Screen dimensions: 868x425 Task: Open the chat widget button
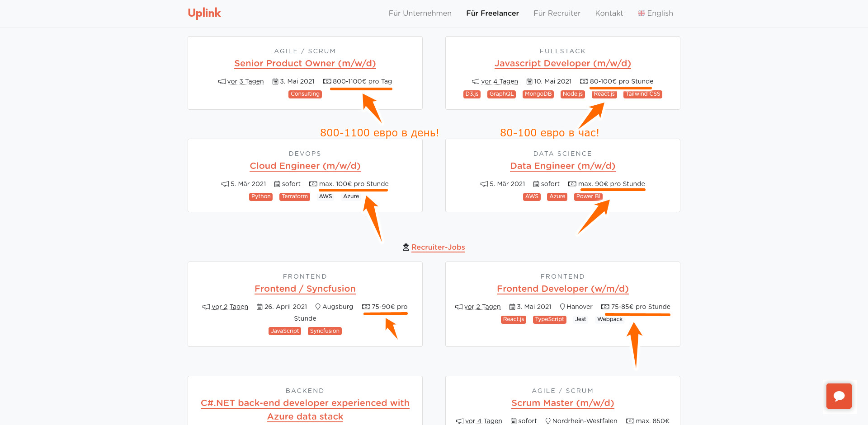click(x=839, y=396)
